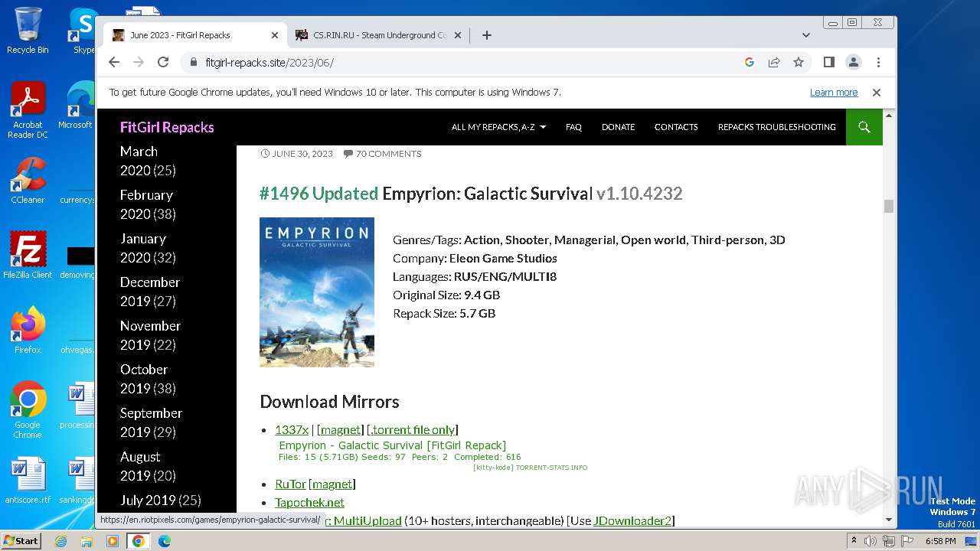The width and height of the screenshot is (980, 551).
Task: Open December 2019 archive link
Action: click(x=149, y=292)
